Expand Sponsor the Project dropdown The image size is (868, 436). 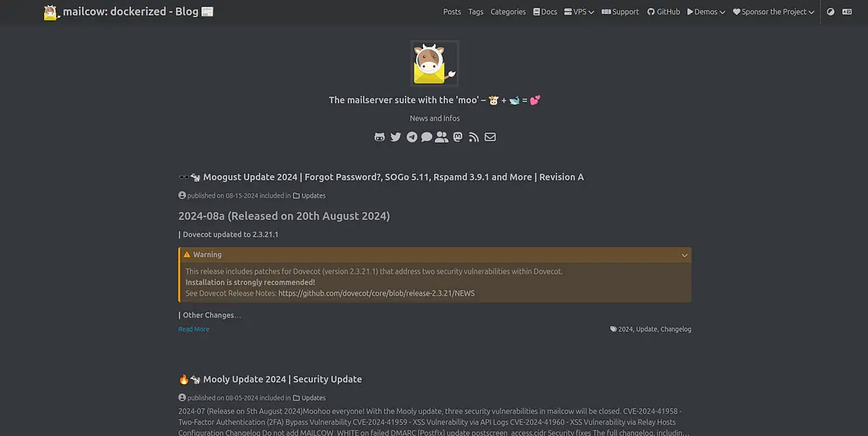773,12
